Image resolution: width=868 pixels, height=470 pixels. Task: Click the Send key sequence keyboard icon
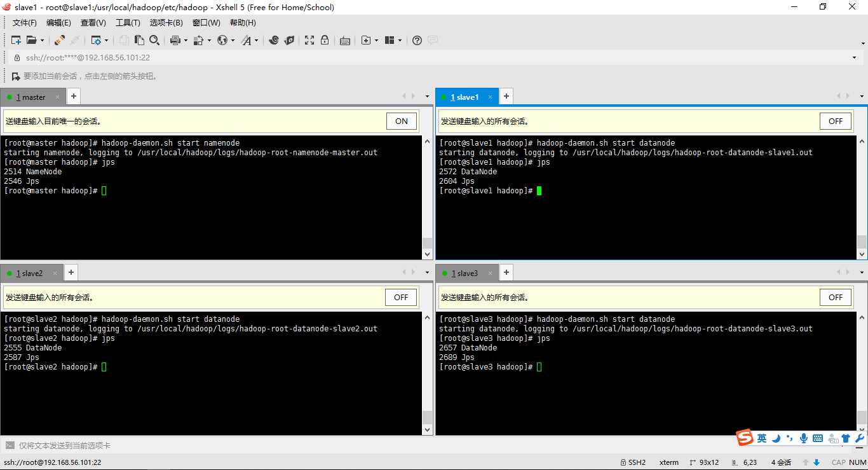345,40
